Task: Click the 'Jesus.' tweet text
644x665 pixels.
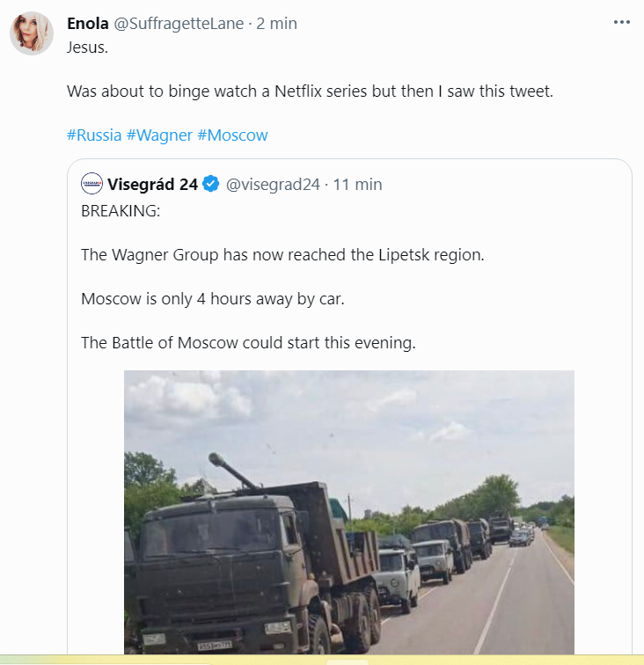Action: tap(86, 47)
